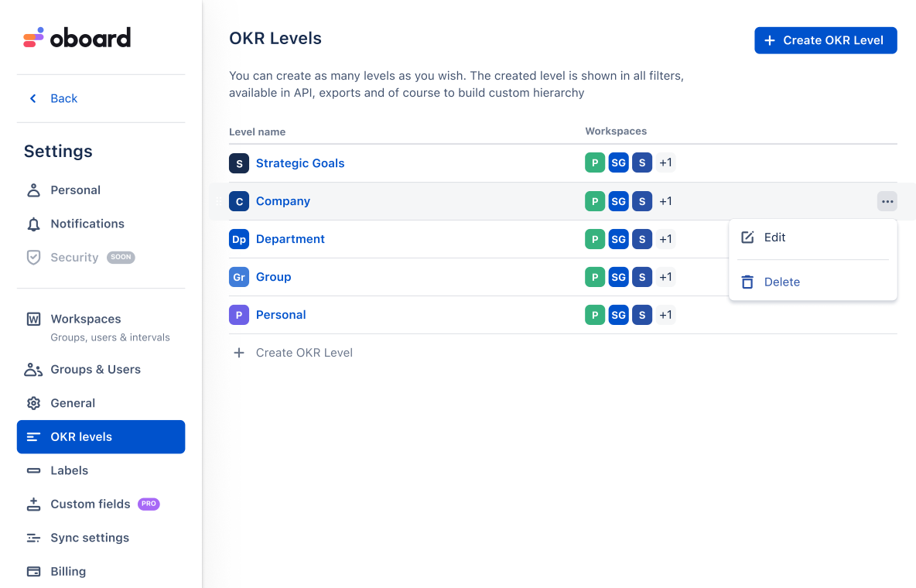Image resolution: width=916 pixels, height=588 pixels.
Task: Click the OKR levels lines icon
Action: click(34, 436)
